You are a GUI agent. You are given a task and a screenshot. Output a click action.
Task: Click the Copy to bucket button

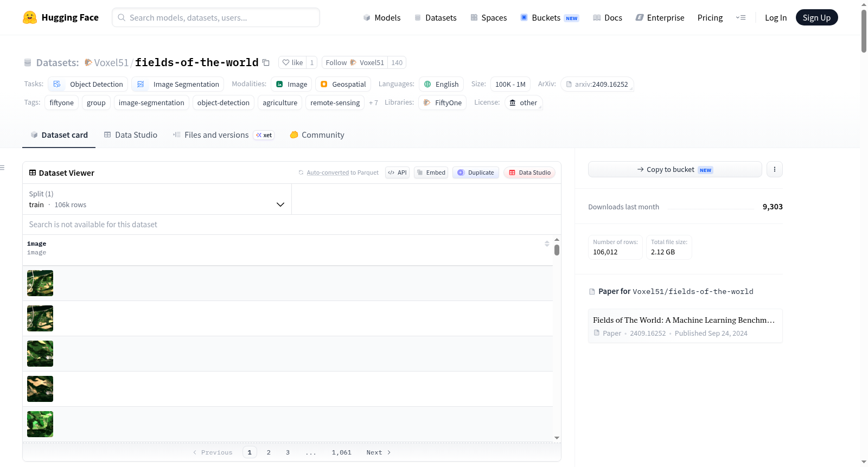(675, 169)
